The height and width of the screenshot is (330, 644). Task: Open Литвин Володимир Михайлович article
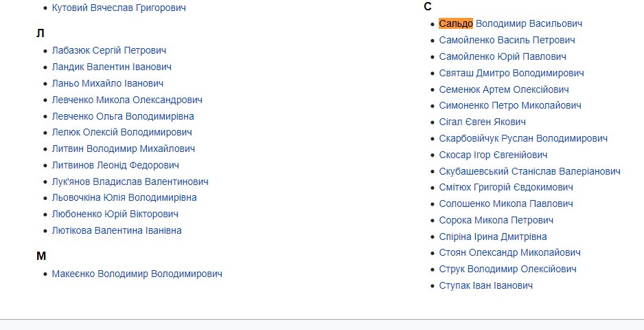124,148
